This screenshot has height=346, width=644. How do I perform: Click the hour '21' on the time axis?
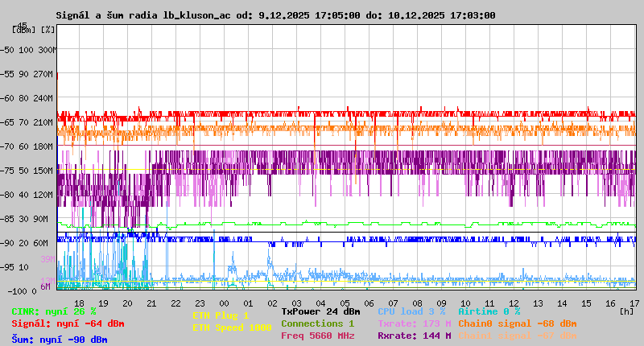[x=151, y=303]
